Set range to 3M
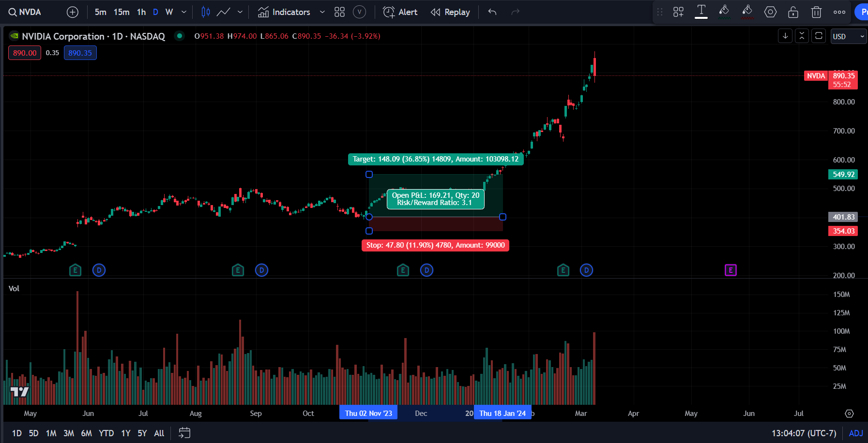868x443 pixels. click(69, 433)
